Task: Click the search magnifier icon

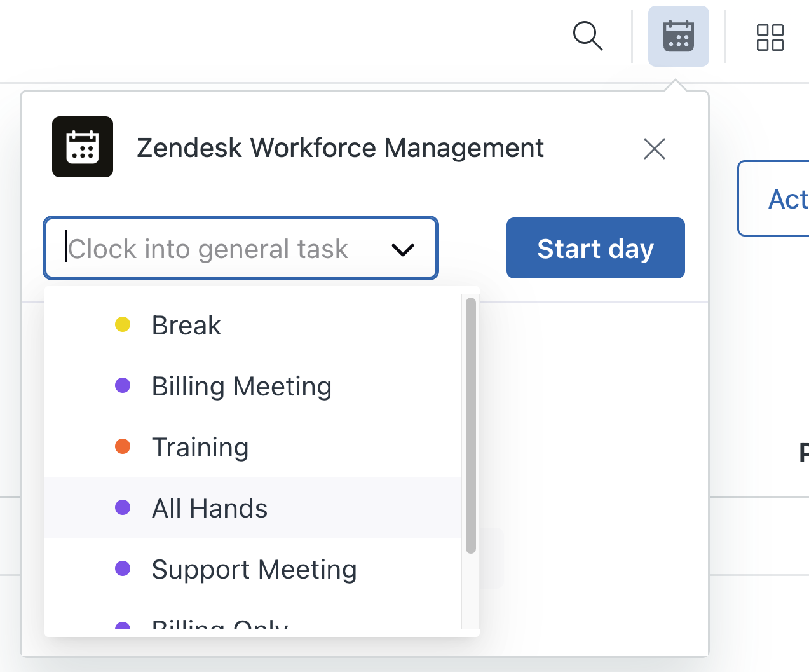Action: point(588,36)
